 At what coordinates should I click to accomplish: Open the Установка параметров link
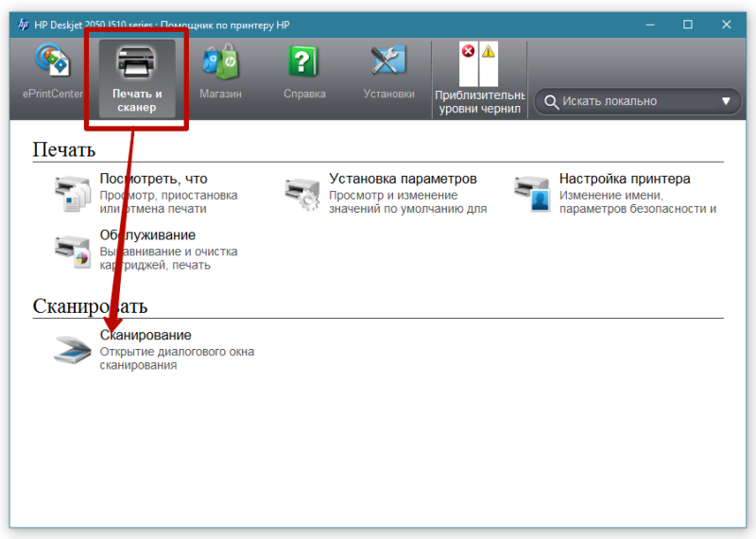403,179
